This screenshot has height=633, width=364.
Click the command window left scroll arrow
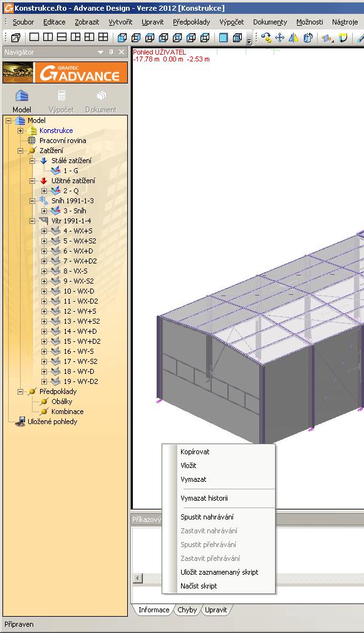pos(138,578)
